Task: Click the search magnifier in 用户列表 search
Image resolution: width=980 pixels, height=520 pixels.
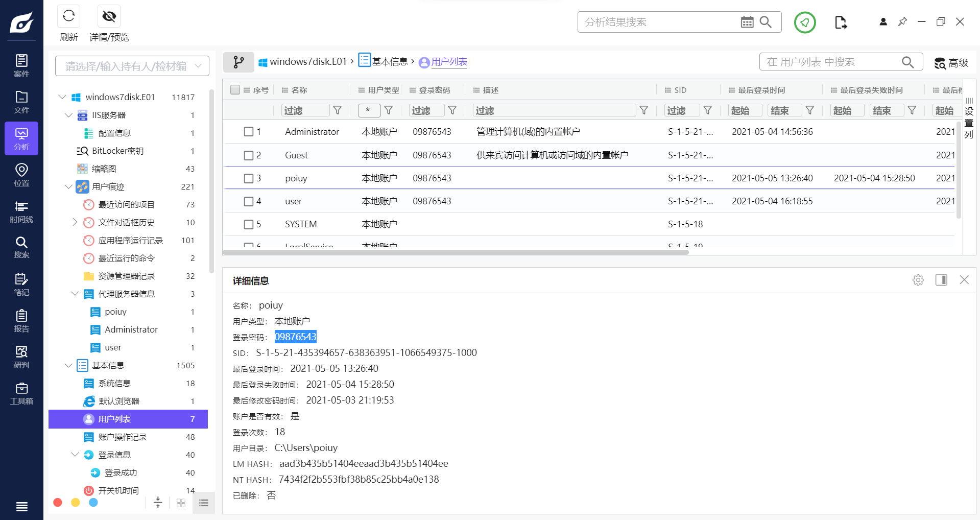Action: click(x=907, y=62)
